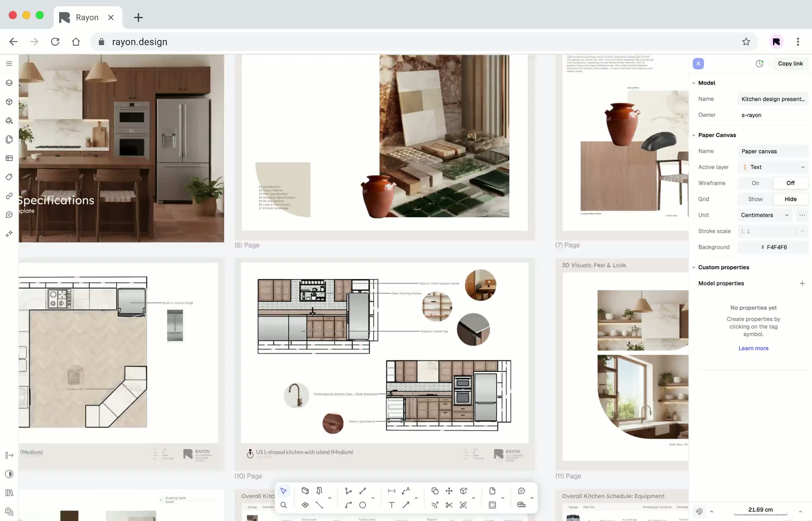Follow the Learn more link

pyautogui.click(x=753, y=348)
